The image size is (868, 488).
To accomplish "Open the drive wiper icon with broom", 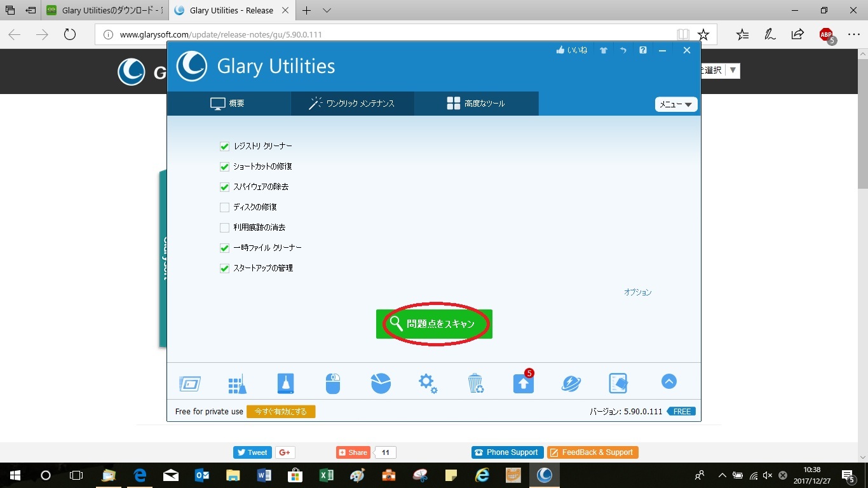I will [285, 383].
